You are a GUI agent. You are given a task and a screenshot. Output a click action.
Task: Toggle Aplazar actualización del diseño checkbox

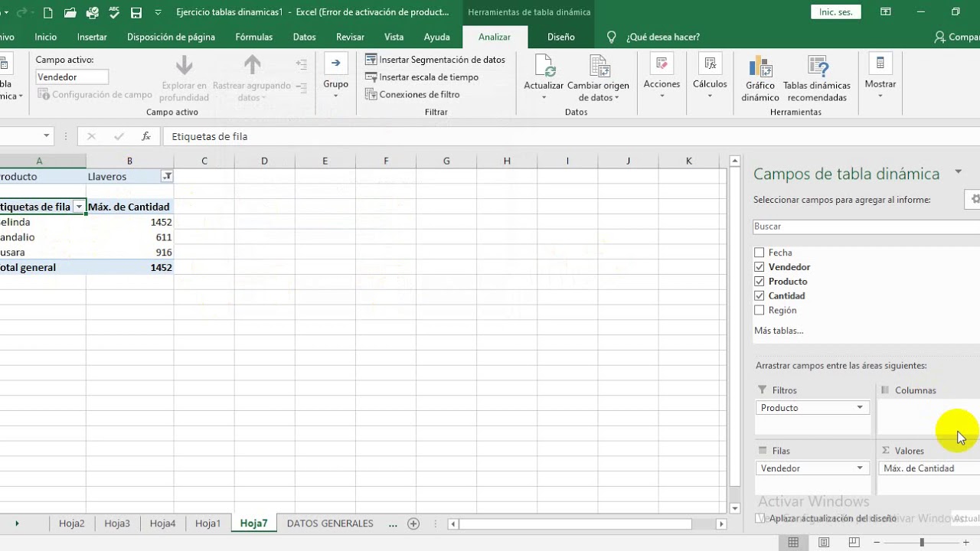click(x=759, y=518)
